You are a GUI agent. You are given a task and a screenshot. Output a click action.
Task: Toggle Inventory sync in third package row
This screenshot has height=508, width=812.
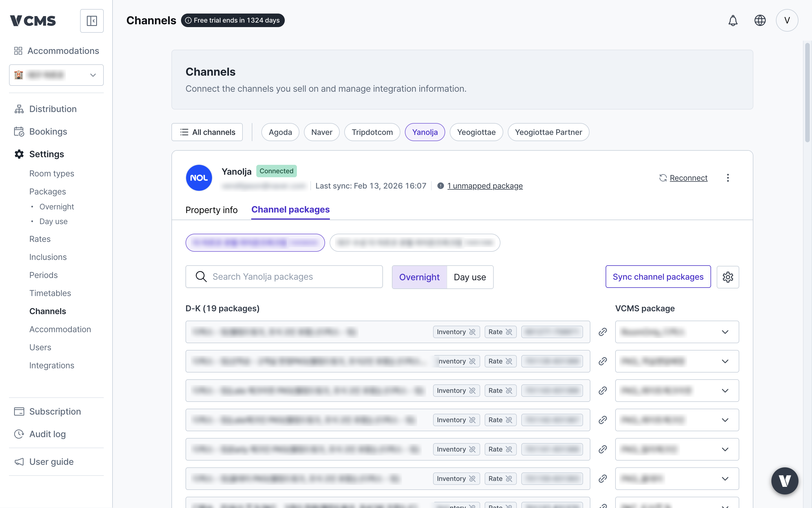pos(456,390)
